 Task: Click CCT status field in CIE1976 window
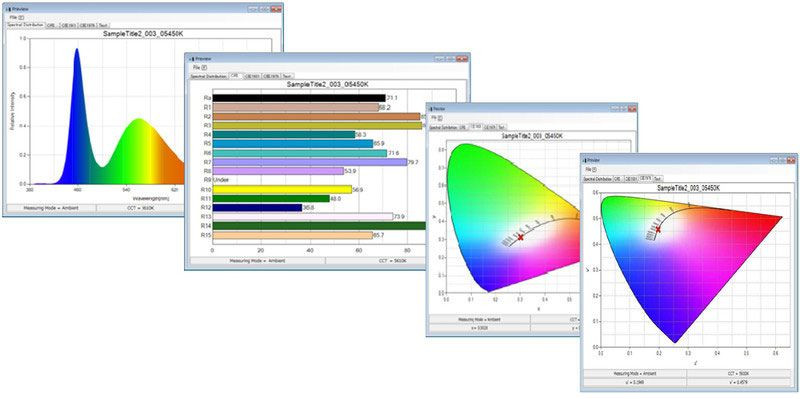739,374
